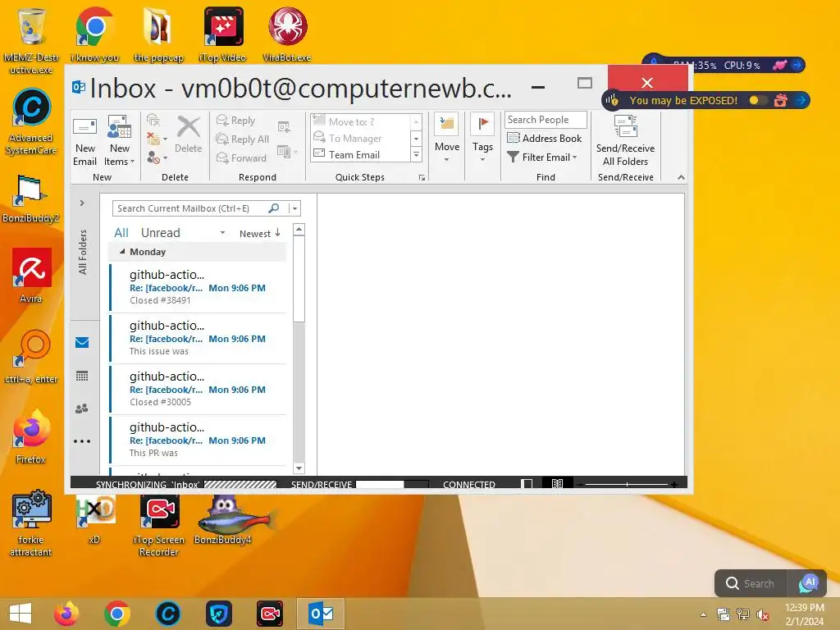Open email reading This issue was
This screenshot has height=630, width=840.
(x=198, y=338)
